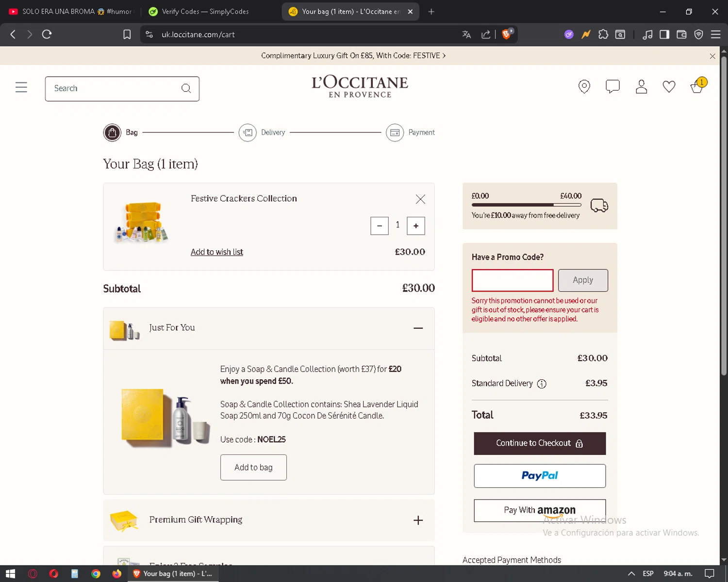Open the browser main menu icon
728x582 pixels.
[x=716, y=34]
